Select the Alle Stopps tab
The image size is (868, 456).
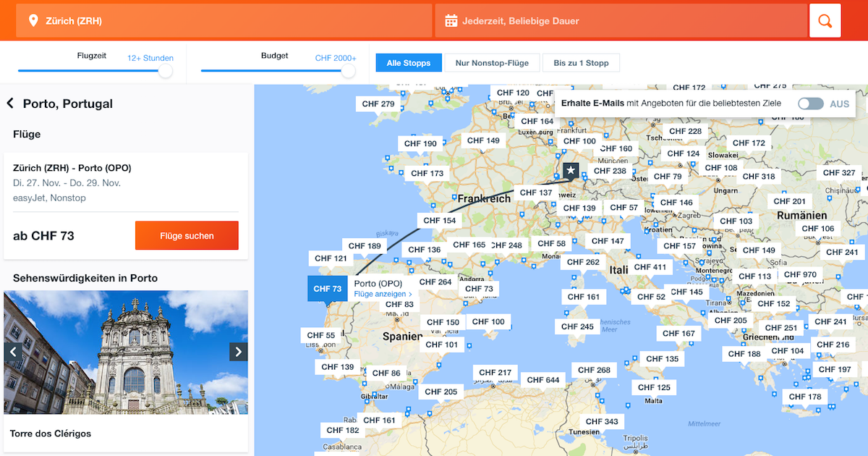pyautogui.click(x=408, y=63)
